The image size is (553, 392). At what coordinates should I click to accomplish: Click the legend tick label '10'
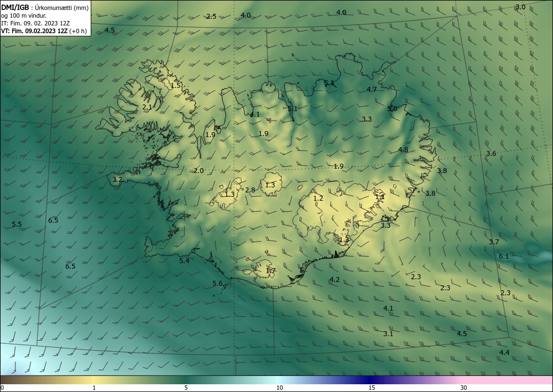pyautogui.click(x=279, y=388)
